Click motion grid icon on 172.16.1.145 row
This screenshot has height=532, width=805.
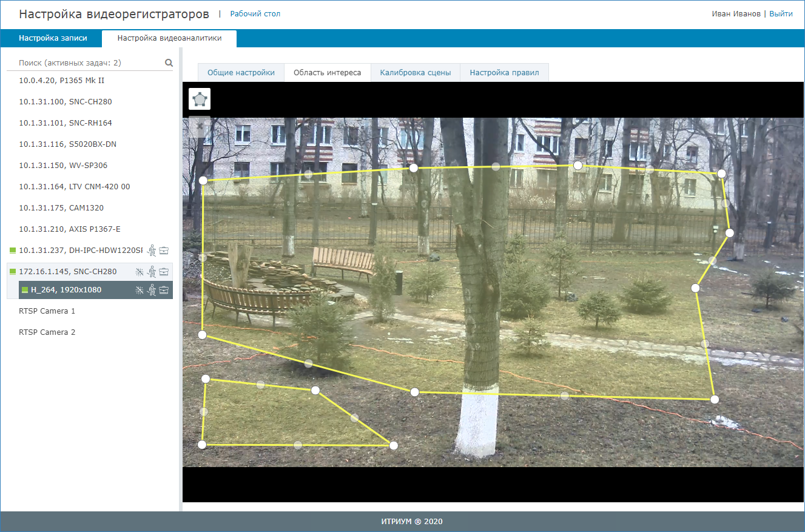[140, 272]
